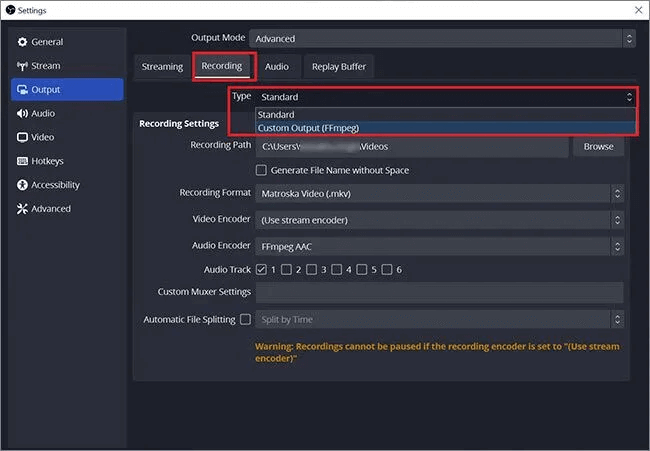
Task: Click the Video display icon
Action: [22, 137]
